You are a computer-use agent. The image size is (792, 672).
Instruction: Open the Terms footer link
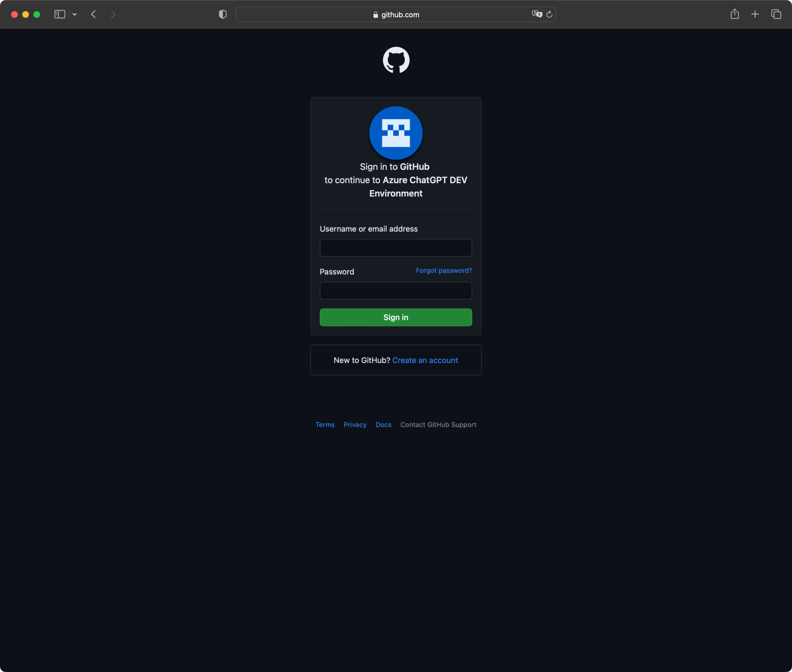click(325, 424)
